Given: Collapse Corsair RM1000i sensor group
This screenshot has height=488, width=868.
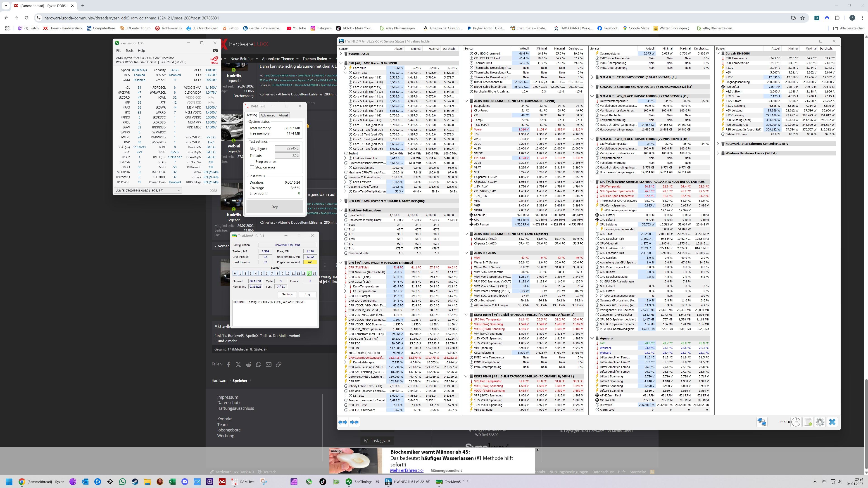Looking at the screenshot, I should click(718, 54).
